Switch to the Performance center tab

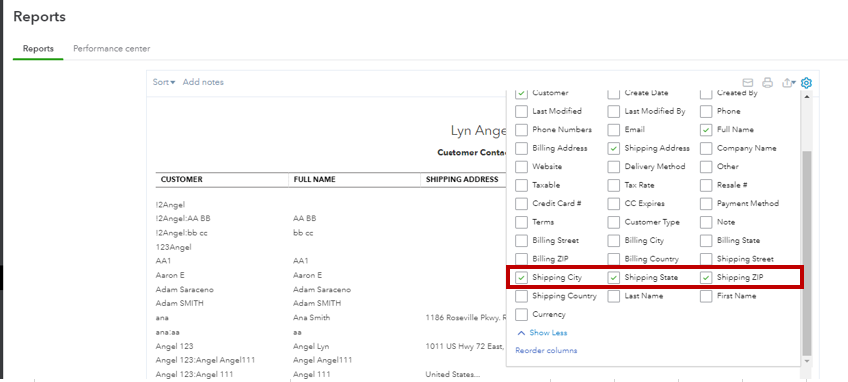coord(111,49)
